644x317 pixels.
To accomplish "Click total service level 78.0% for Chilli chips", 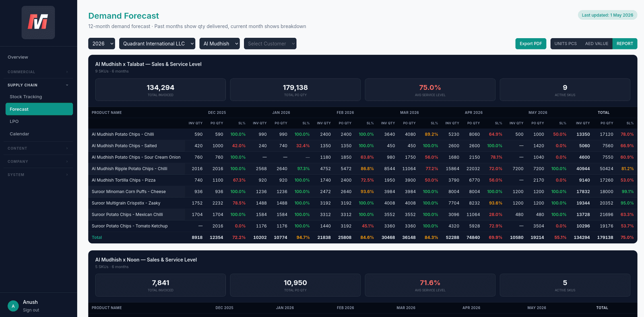I will click(x=627, y=134).
